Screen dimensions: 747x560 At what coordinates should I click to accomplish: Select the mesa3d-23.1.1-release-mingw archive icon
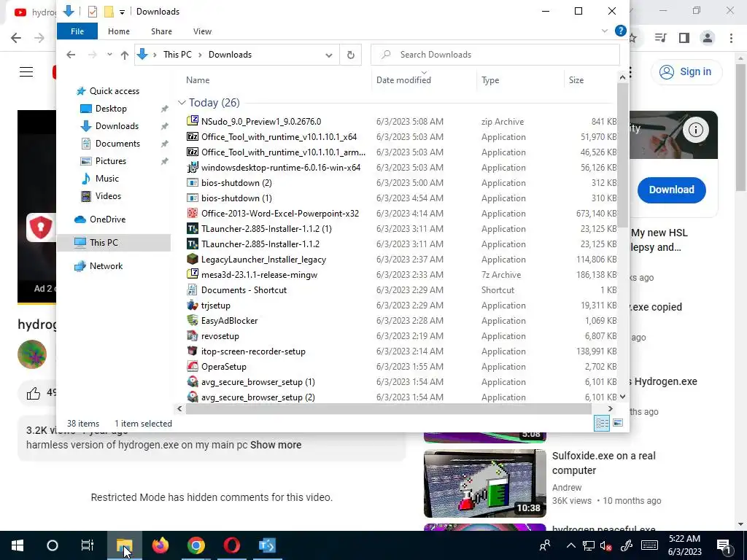[x=193, y=274]
